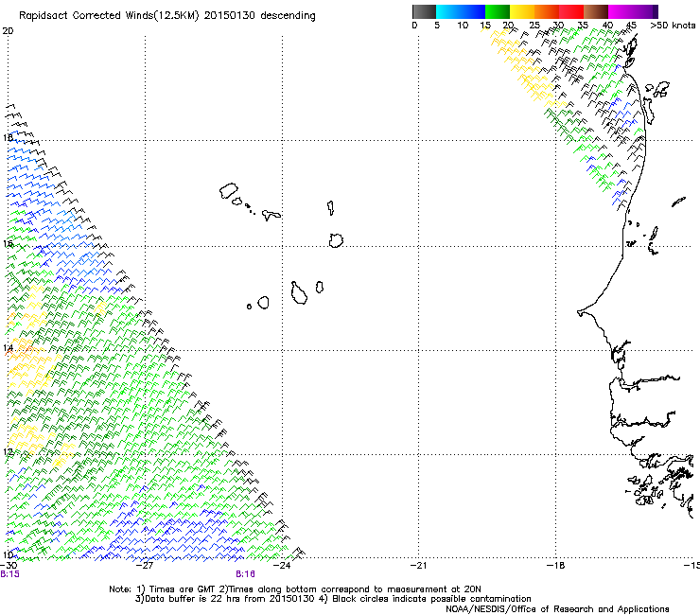Select the green 15-20 knots legend swatch

(498, 11)
